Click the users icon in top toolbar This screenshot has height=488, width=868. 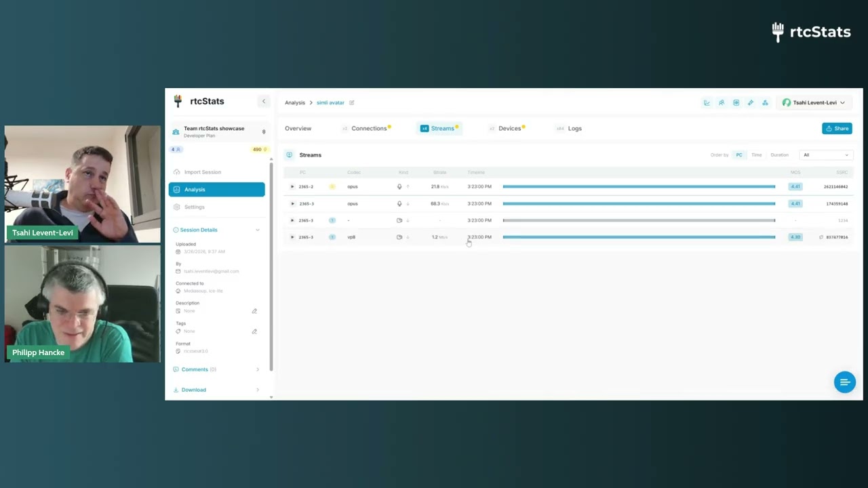coord(722,103)
